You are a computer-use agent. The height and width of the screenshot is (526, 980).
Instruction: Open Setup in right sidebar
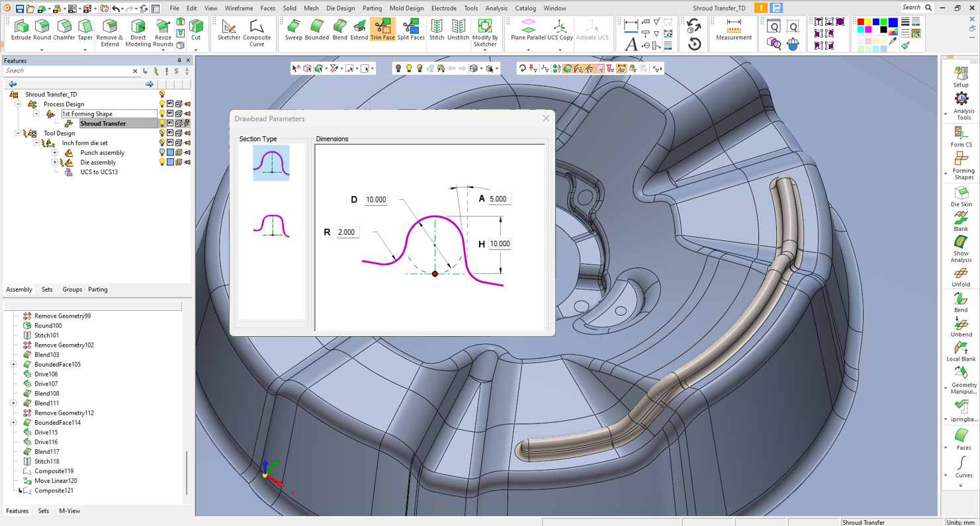961,77
